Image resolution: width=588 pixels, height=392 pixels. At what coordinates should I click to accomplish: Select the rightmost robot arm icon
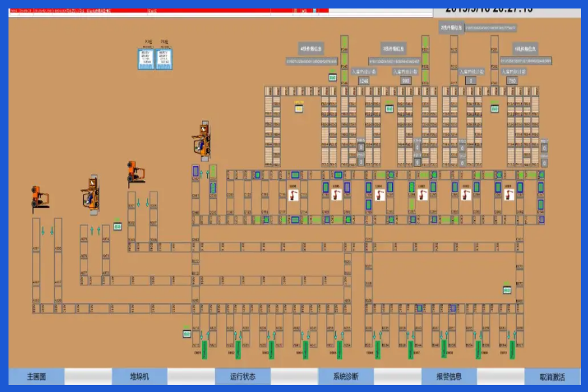[x=509, y=194]
